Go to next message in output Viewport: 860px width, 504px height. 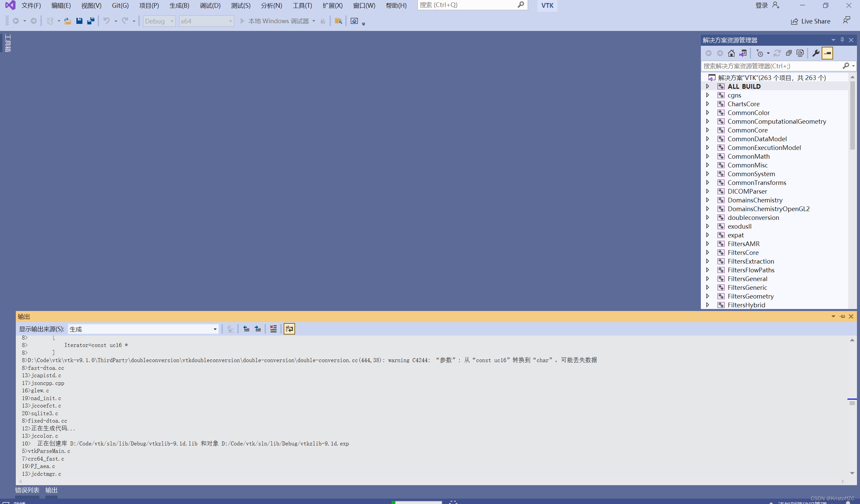coord(258,329)
